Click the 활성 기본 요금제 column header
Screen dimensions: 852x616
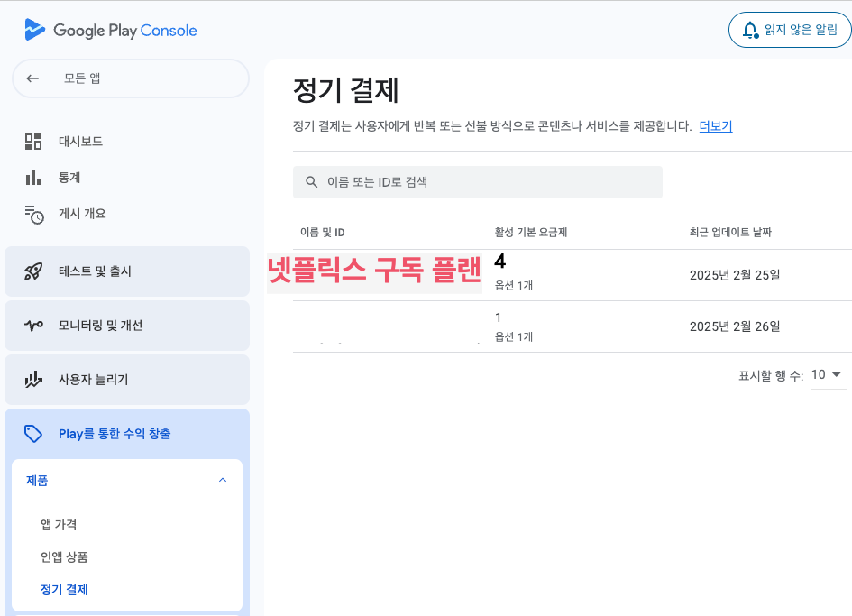click(x=531, y=233)
